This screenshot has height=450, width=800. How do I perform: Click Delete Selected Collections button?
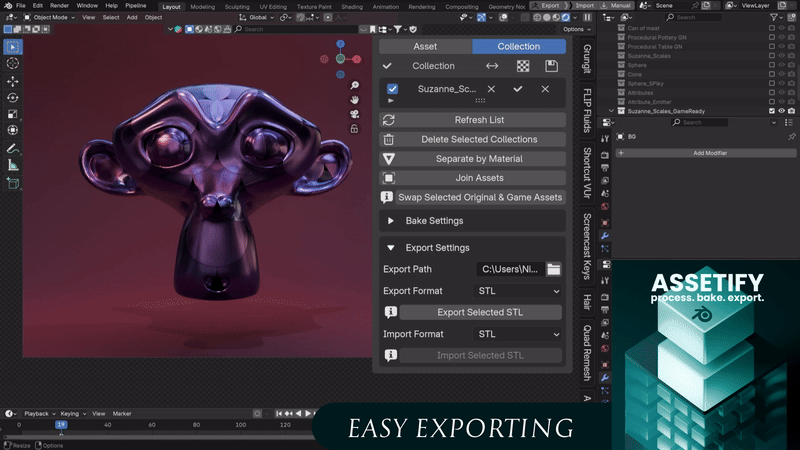point(480,139)
